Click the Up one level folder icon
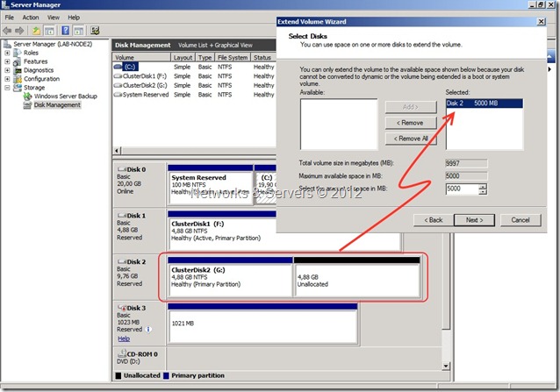This screenshot has height=392, width=560. coord(36,31)
